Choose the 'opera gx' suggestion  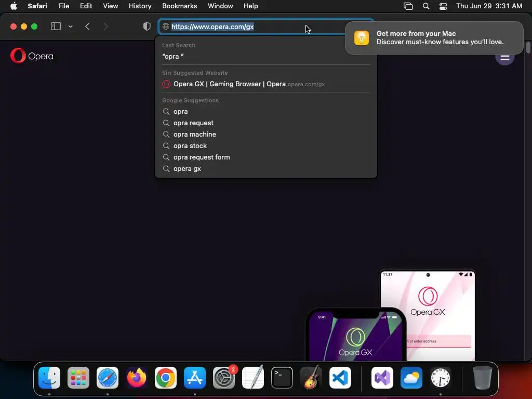265,169
